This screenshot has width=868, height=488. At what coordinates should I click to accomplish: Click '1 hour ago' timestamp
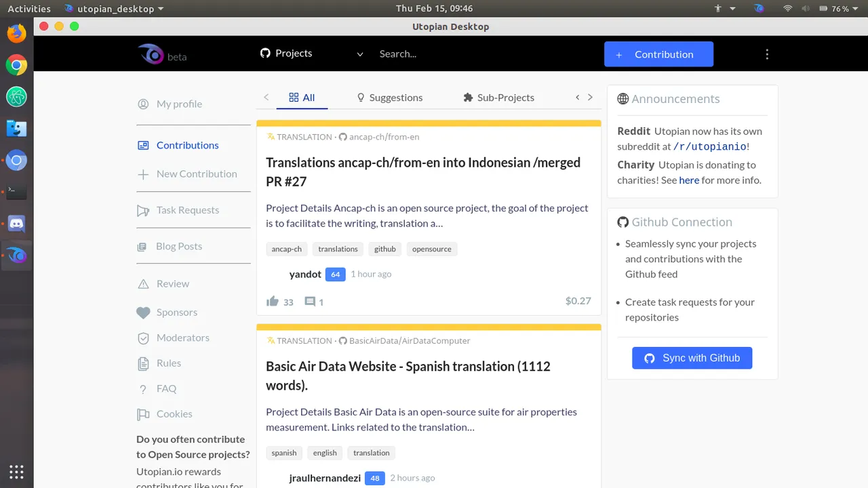pos(371,274)
